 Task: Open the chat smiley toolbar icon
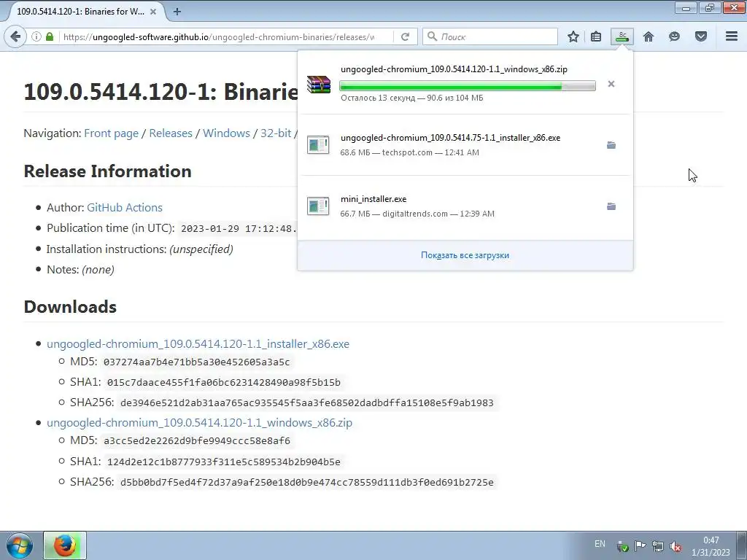point(674,36)
